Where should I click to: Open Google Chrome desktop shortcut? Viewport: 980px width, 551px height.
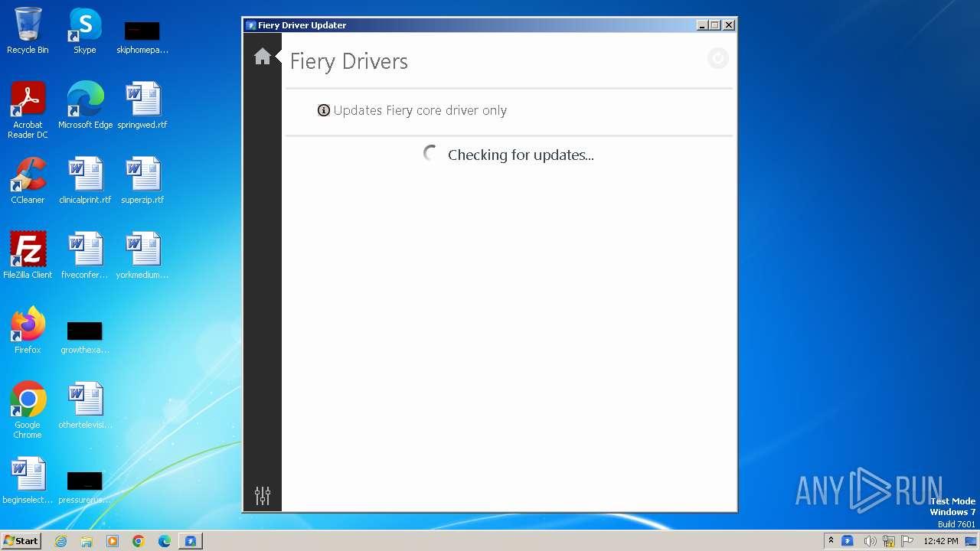point(28,410)
